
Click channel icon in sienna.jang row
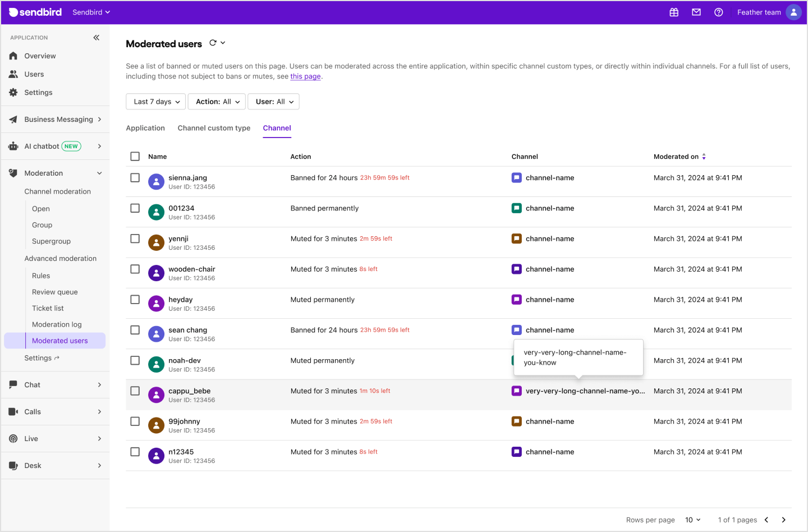click(517, 178)
